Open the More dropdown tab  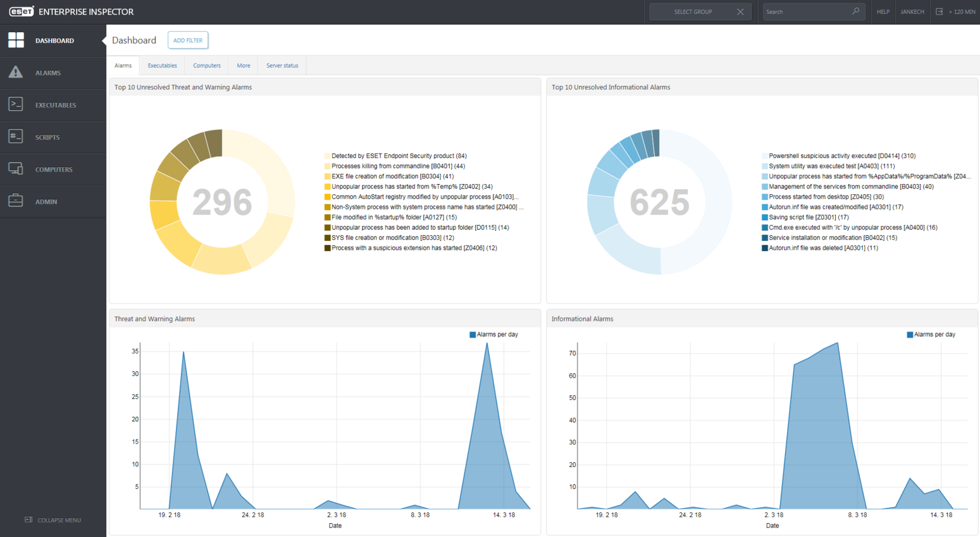pos(243,65)
